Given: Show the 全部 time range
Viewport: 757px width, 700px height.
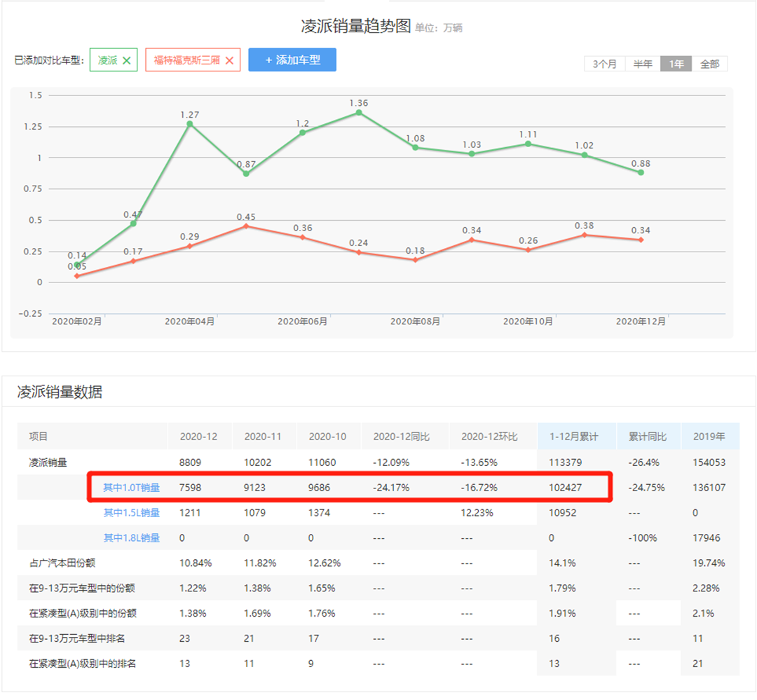Looking at the screenshot, I should 709,64.
